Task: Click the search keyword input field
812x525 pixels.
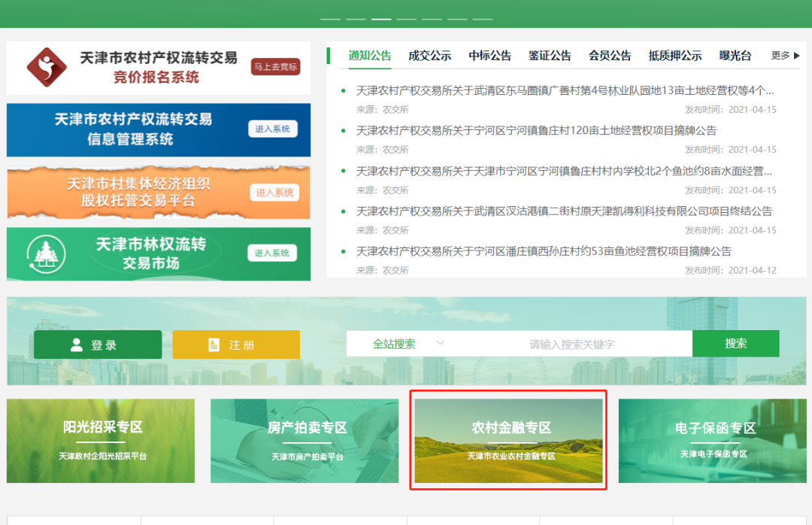Action: coord(571,344)
